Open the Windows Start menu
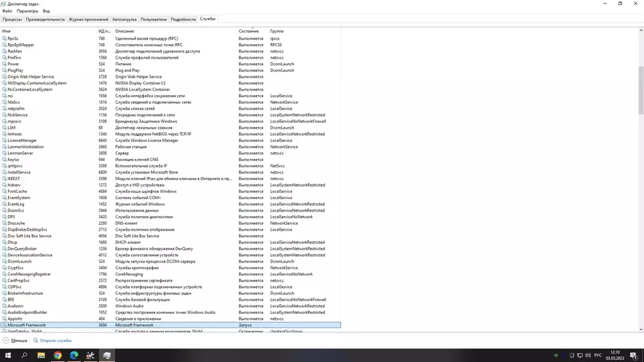This screenshot has width=644, height=362. [8, 355]
